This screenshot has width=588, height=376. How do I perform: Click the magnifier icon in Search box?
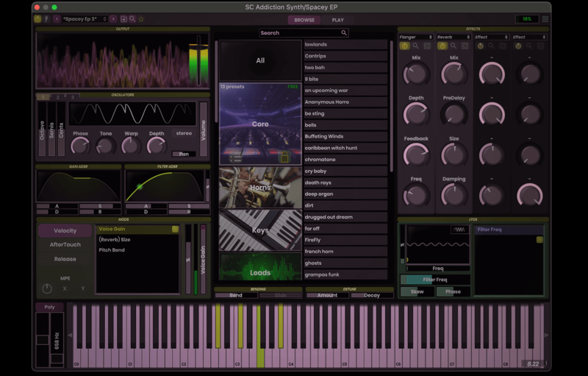(344, 33)
